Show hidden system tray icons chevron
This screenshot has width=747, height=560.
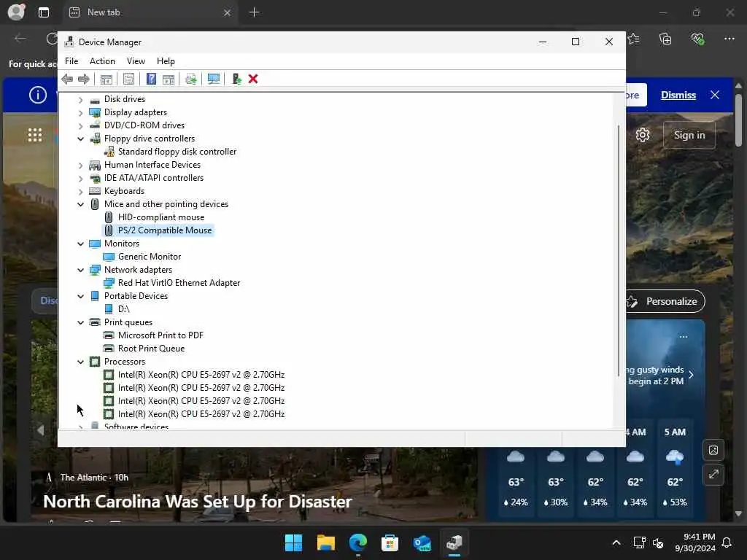click(616, 542)
